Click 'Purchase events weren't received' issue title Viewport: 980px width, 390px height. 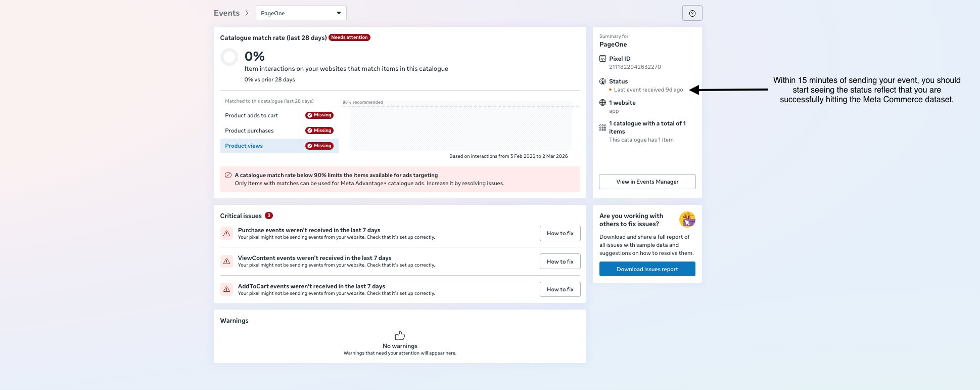pyautogui.click(x=309, y=230)
